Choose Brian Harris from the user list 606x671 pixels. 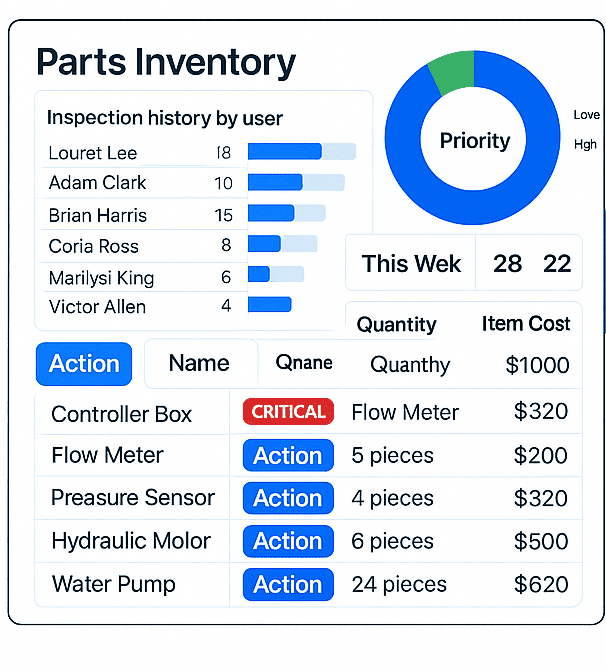[97, 215]
